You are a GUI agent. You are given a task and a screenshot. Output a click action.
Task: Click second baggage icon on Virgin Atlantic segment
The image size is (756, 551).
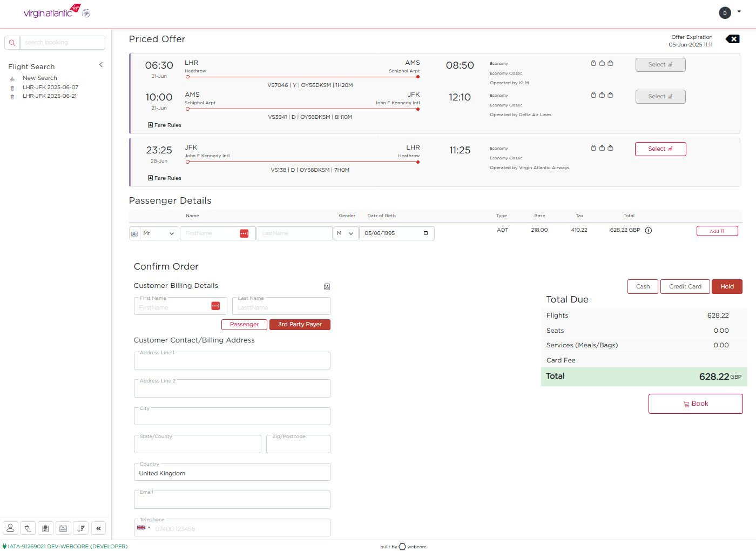602,148
